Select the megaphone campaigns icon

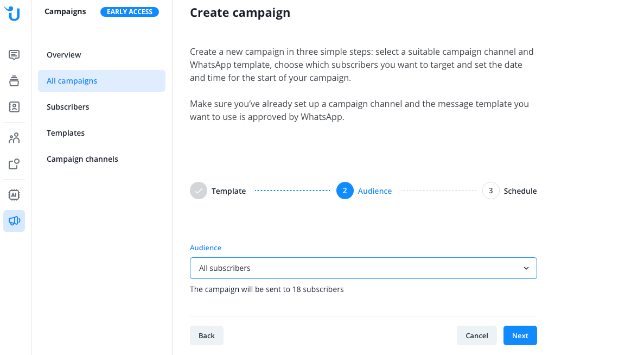[x=14, y=221]
